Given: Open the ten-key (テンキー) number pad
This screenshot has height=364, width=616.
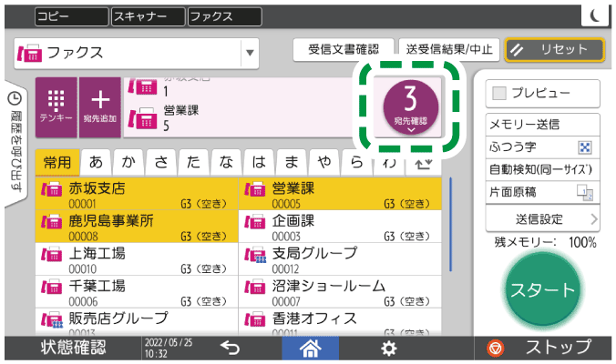Looking at the screenshot, I should click(56, 107).
